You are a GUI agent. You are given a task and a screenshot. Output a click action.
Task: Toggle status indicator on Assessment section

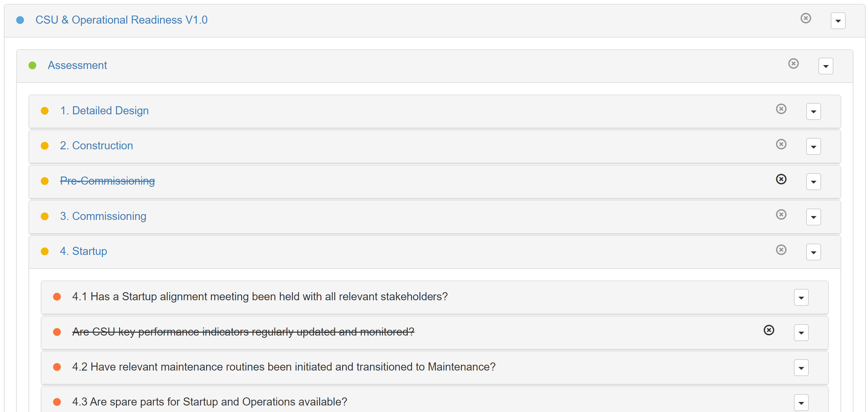pos(34,65)
